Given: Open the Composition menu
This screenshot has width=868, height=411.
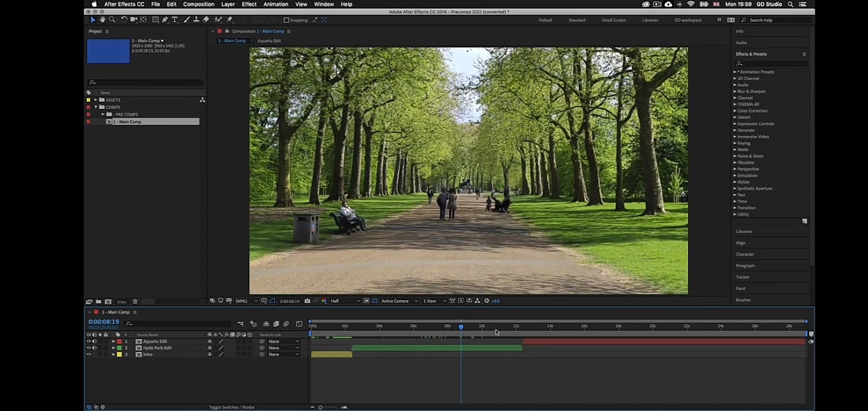Looking at the screenshot, I should tap(198, 4).
